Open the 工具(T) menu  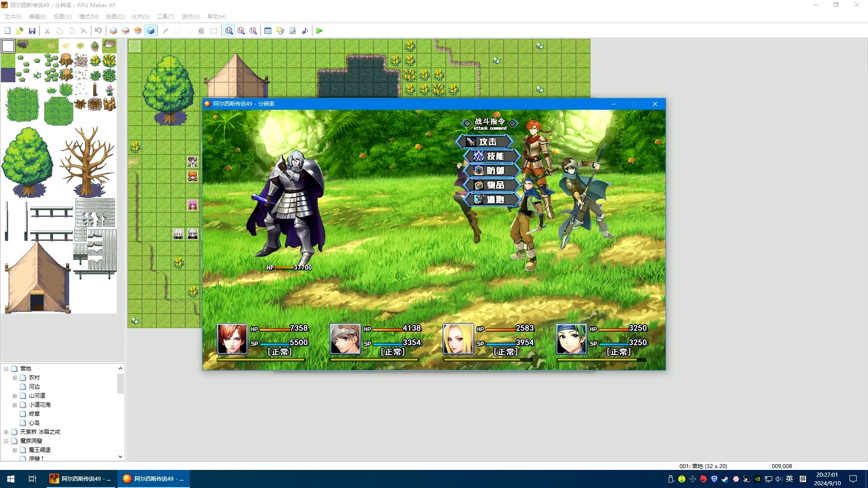(x=165, y=16)
